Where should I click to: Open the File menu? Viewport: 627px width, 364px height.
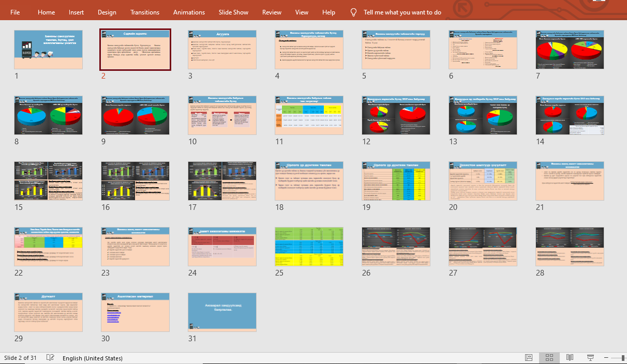(x=15, y=12)
